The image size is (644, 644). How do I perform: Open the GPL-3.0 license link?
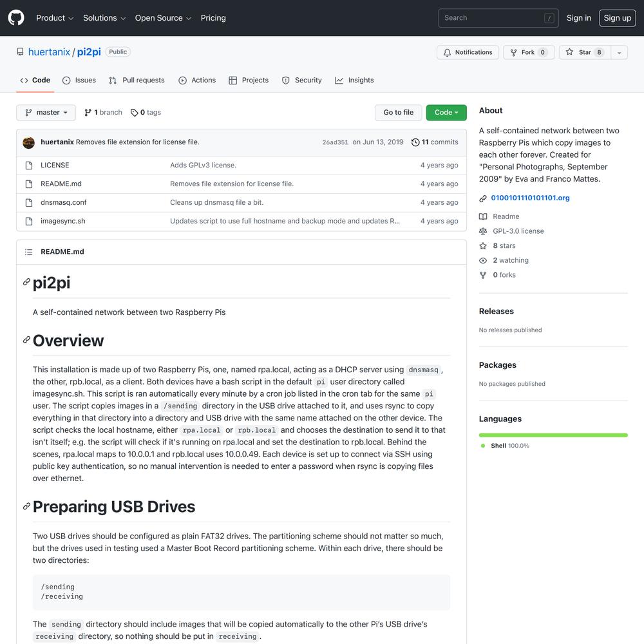[x=511, y=231]
